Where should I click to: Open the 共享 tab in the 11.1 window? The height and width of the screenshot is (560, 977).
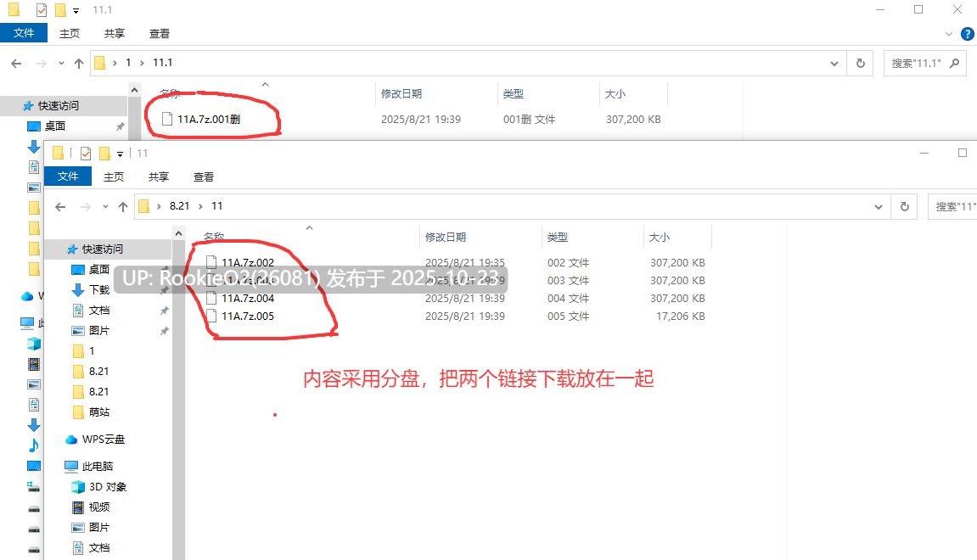(114, 34)
